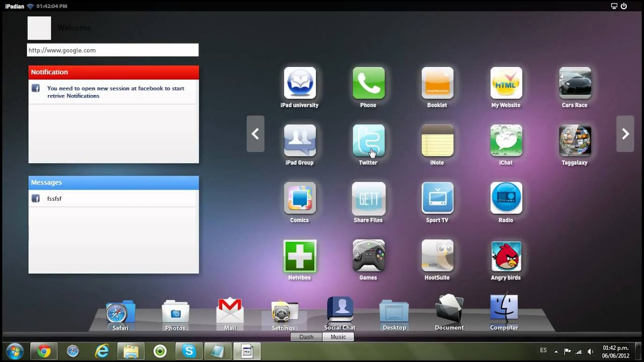This screenshot has height=362, width=644.
Task: Launch the Netvibes app
Action: point(300,255)
